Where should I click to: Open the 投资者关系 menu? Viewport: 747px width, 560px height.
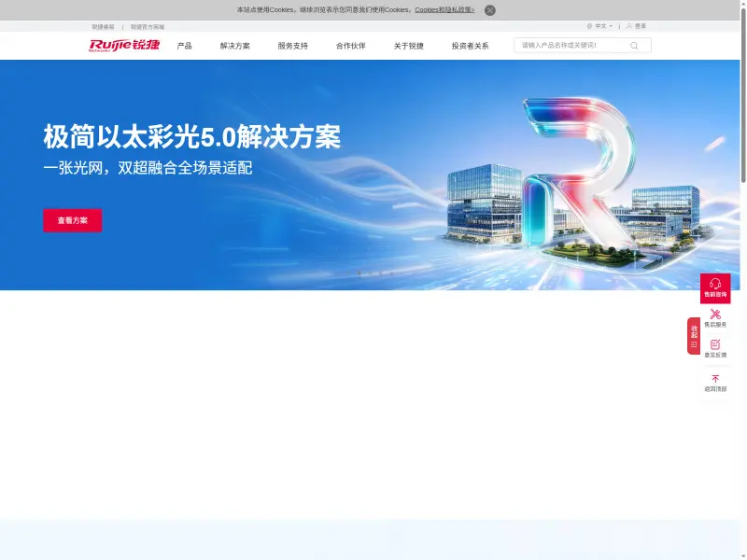471,46
